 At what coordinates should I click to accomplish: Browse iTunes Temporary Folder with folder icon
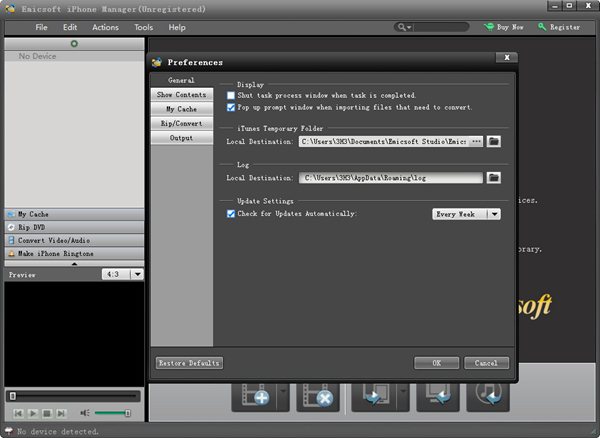pyautogui.click(x=494, y=142)
